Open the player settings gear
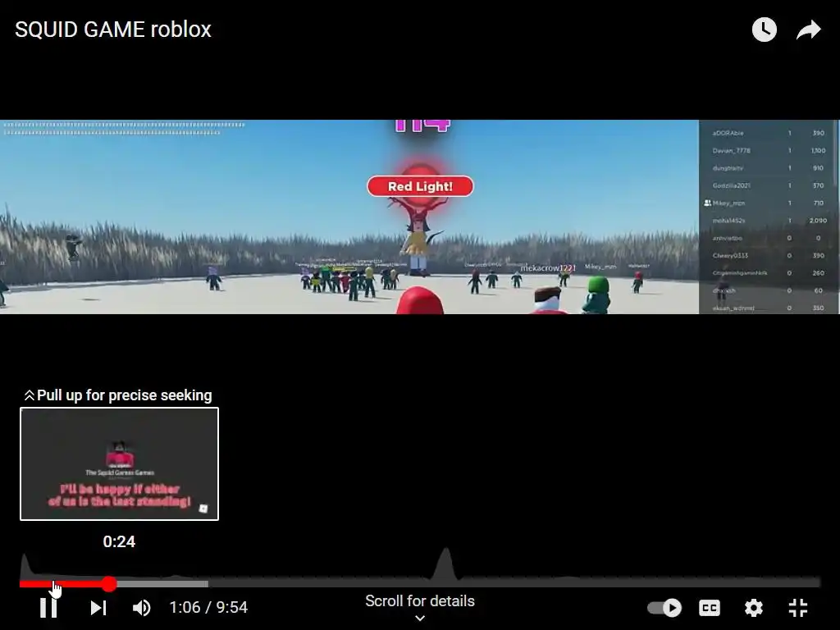 pyautogui.click(x=753, y=608)
